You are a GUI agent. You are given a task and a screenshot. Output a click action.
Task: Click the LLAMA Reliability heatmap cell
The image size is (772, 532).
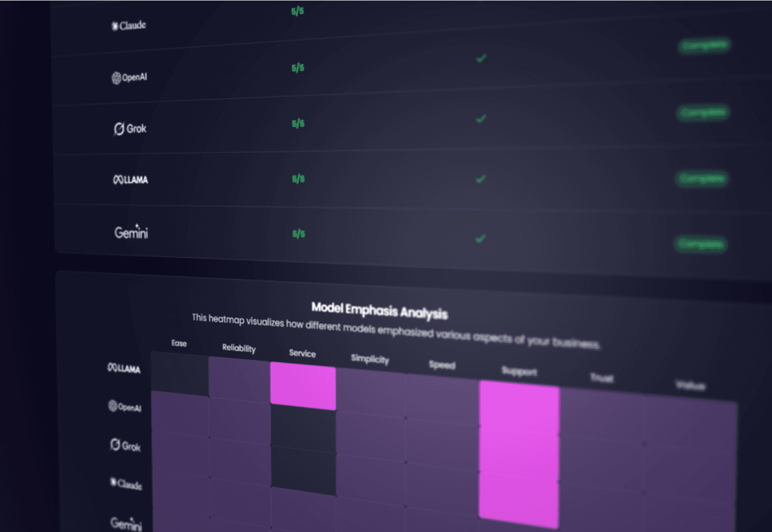click(239, 380)
